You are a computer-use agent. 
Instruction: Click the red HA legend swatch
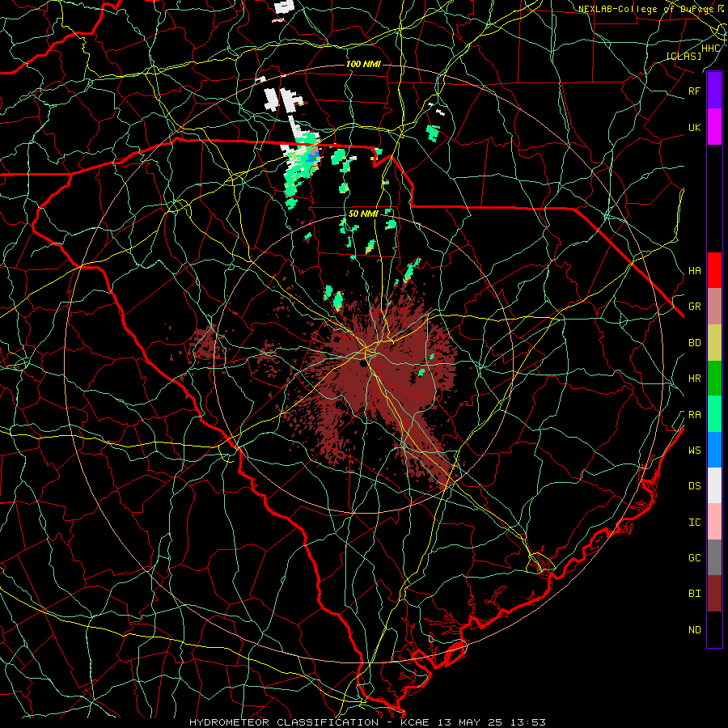click(x=714, y=270)
